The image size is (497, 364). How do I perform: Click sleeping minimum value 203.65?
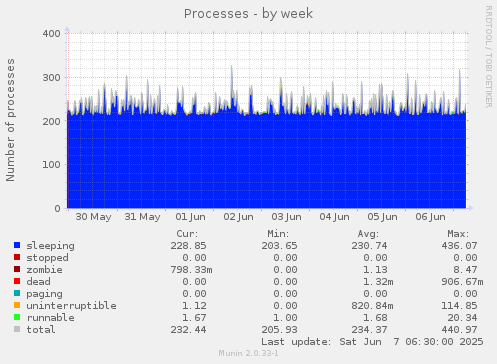point(279,246)
